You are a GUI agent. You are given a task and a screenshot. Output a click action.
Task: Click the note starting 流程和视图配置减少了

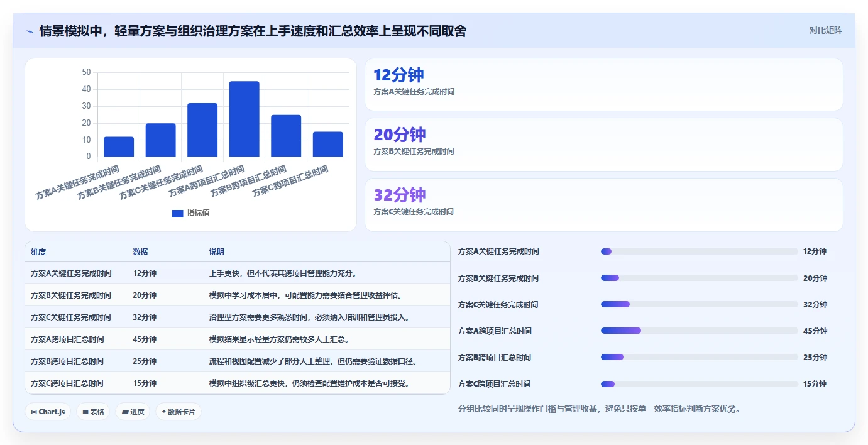coord(313,361)
